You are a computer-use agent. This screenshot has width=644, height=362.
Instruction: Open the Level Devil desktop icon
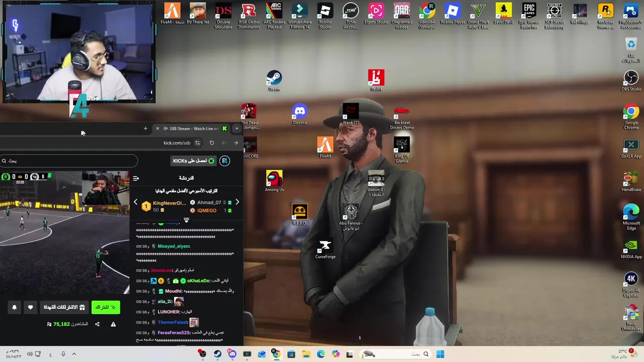coord(504,13)
